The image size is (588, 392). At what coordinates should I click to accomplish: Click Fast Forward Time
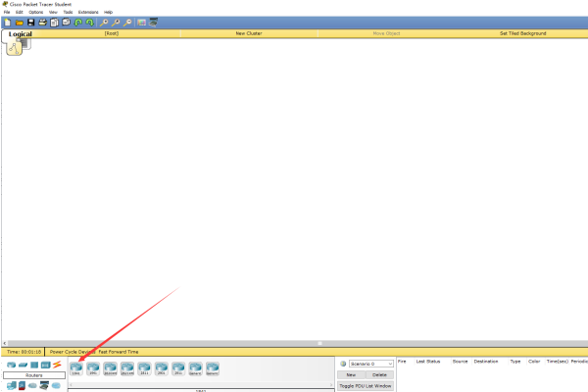pyautogui.click(x=119, y=352)
